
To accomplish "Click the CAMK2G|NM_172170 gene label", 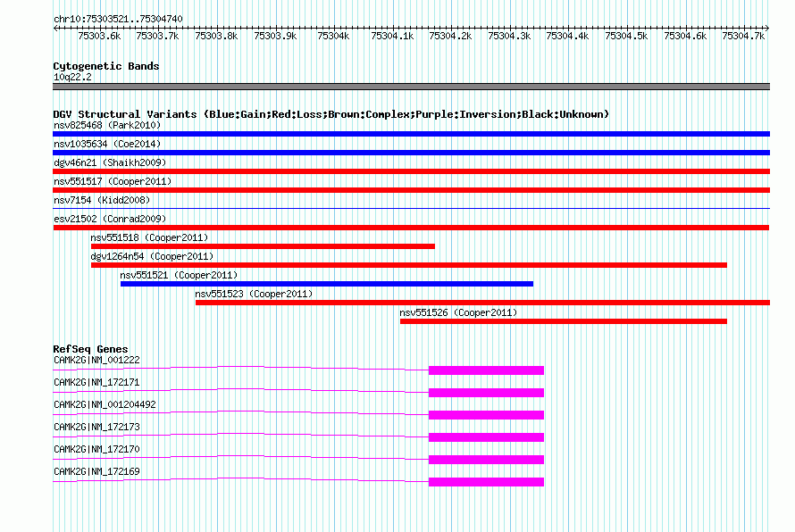I will coord(96,449).
